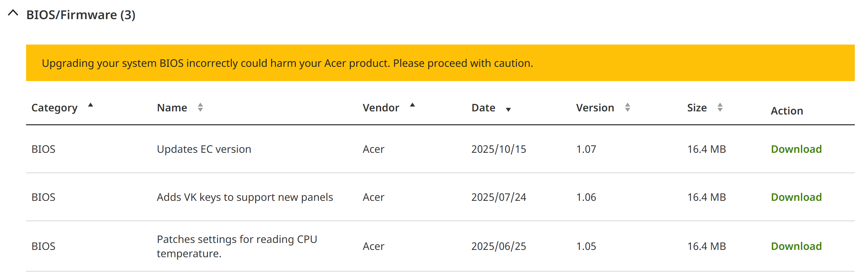Screen dimensions: 868x276
Task: Download BIOS version 1.05
Action: 796,246
